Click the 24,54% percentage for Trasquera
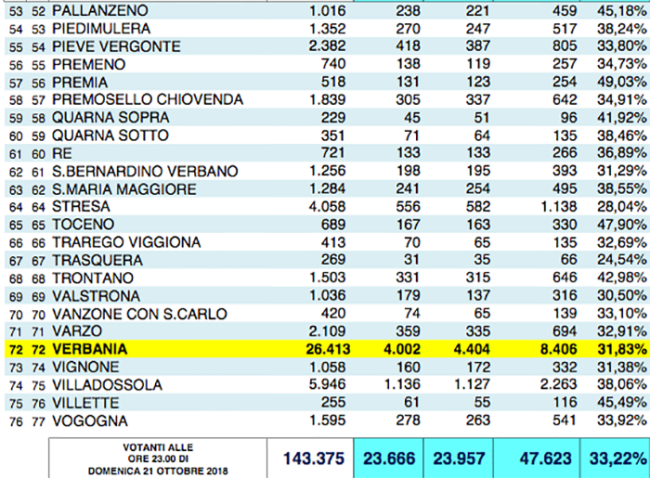The image size is (650, 478). point(619,259)
